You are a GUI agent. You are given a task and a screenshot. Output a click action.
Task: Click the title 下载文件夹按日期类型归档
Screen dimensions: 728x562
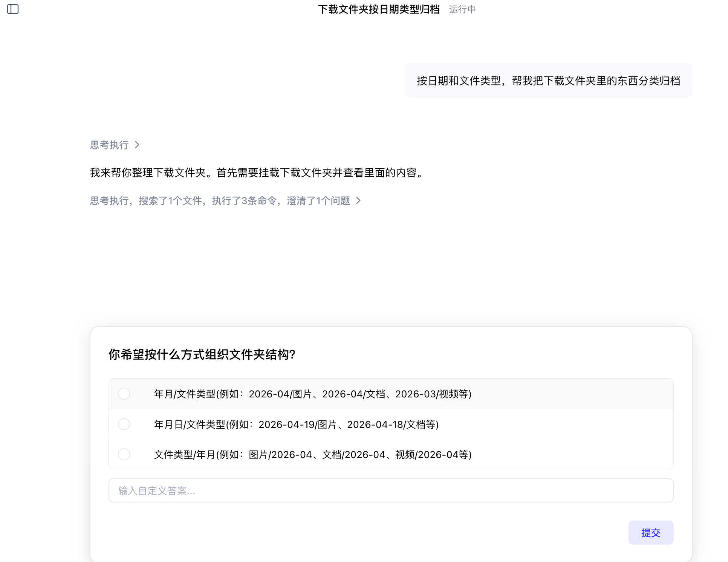[x=379, y=9]
